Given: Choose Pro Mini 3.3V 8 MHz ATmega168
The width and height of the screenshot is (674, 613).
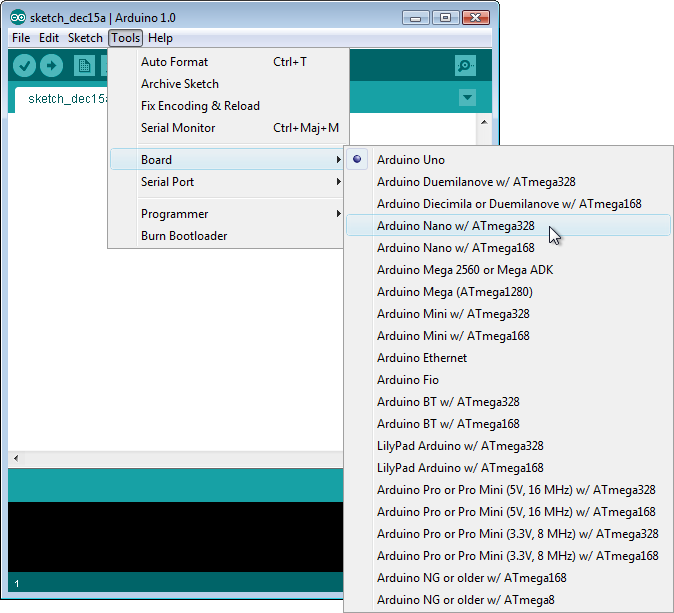Looking at the screenshot, I should point(509,556).
